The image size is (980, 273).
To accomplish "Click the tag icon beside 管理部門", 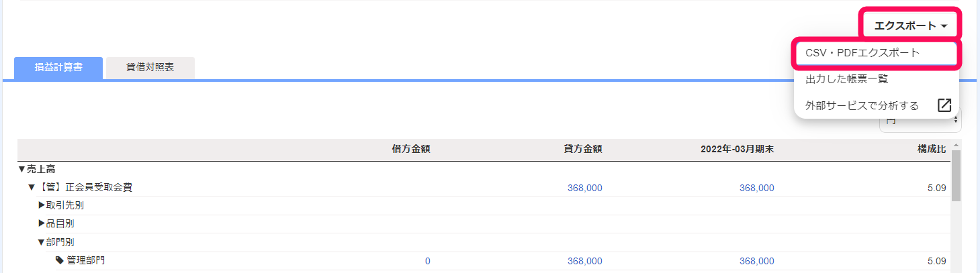I will coord(59,260).
